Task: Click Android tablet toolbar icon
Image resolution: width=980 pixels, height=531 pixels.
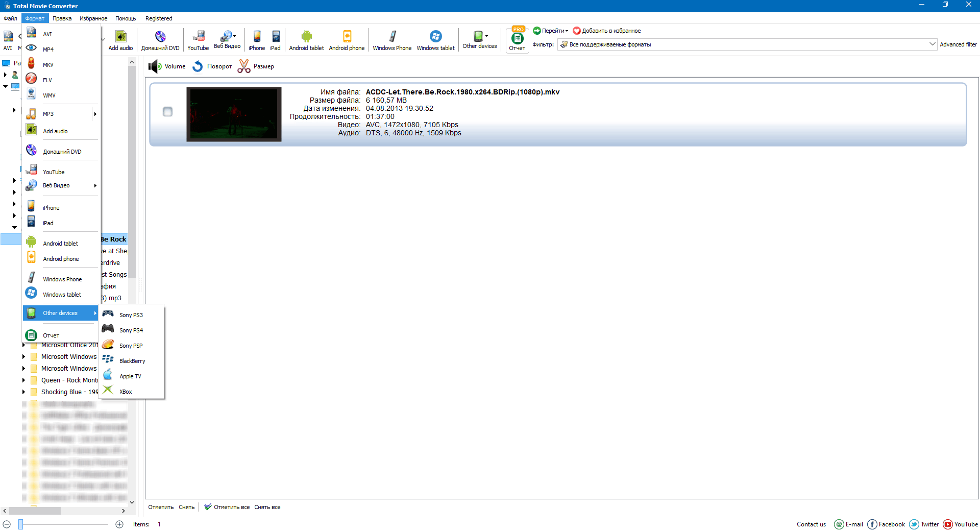Action: (x=306, y=40)
